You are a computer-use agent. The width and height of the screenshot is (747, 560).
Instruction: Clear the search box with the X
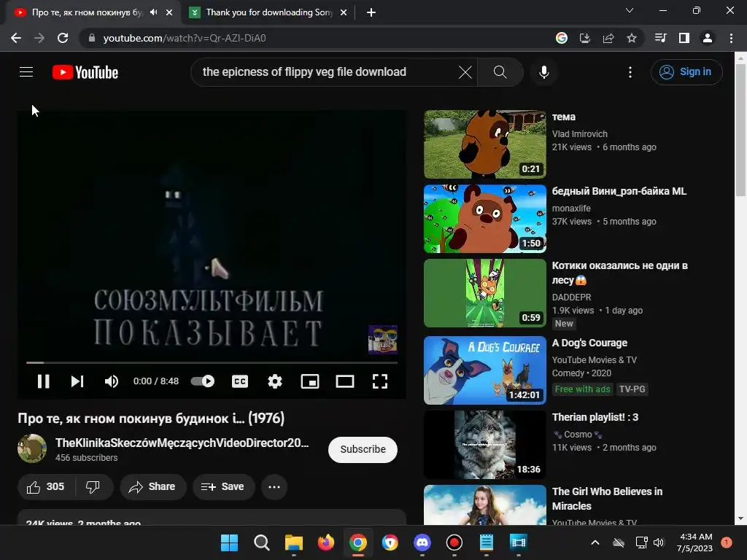[x=465, y=72]
